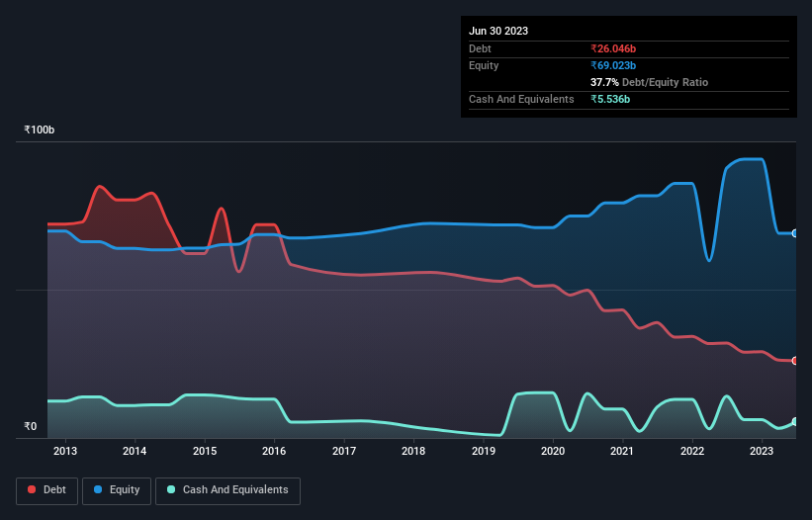Toggle Cash And Equivalents legend button

coord(227,490)
